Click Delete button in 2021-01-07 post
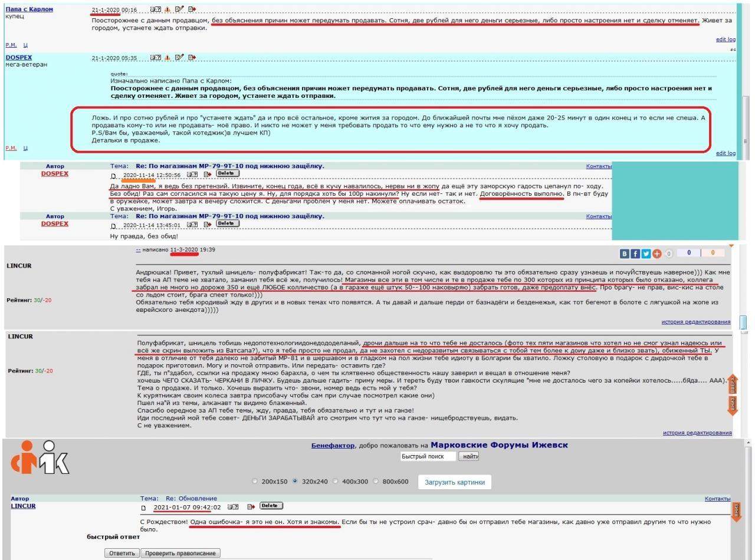This screenshot has height=560, width=755. point(271,506)
